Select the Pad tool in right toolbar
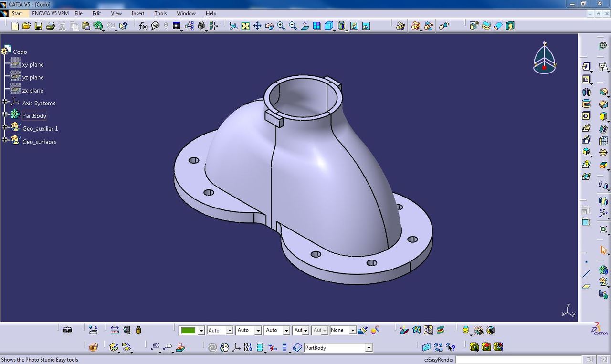The image size is (611, 364). pyautogui.click(x=586, y=66)
